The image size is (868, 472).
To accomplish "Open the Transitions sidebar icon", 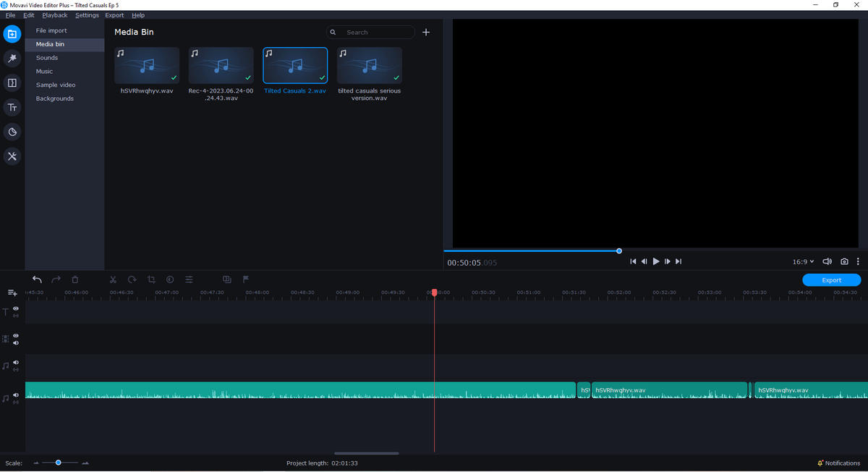I will click(12, 83).
